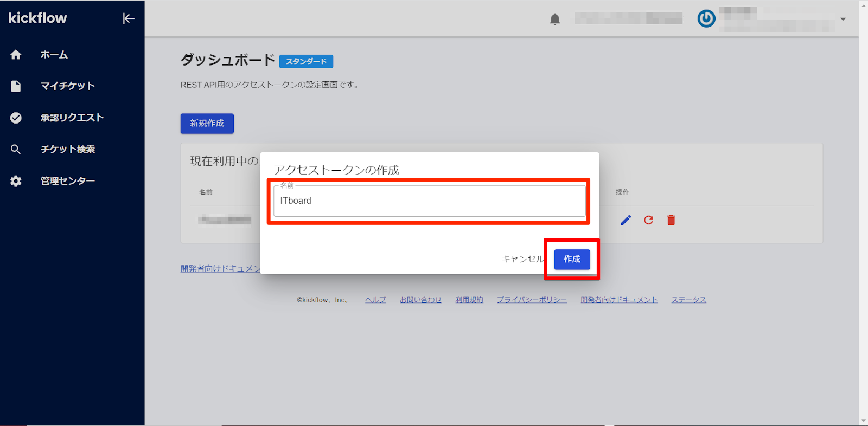Click the magnifier icon for チケット検索
The height and width of the screenshot is (426, 868).
pyautogui.click(x=16, y=150)
